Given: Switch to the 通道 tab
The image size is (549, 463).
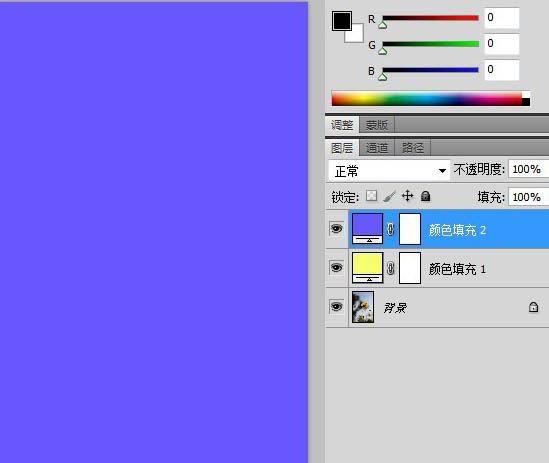Looking at the screenshot, I should click(x=377, y=148).
